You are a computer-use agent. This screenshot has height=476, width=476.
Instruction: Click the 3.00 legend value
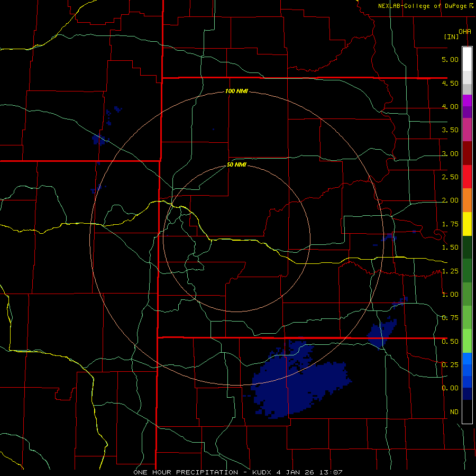(x=450, y=153)
